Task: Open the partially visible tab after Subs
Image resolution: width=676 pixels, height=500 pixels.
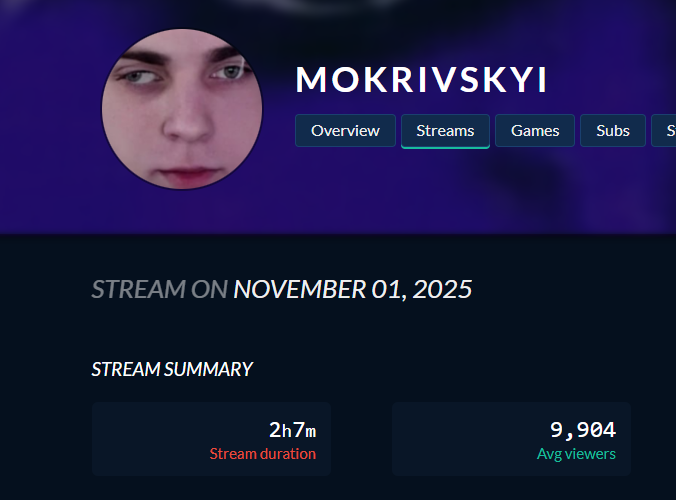Action: (x=664, y=131)
